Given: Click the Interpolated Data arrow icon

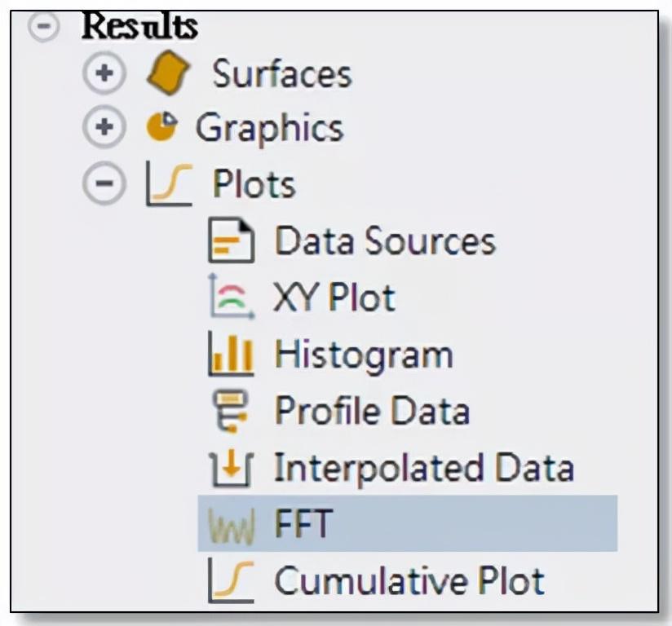Looking at the screenshot, I should coord(231,468).
